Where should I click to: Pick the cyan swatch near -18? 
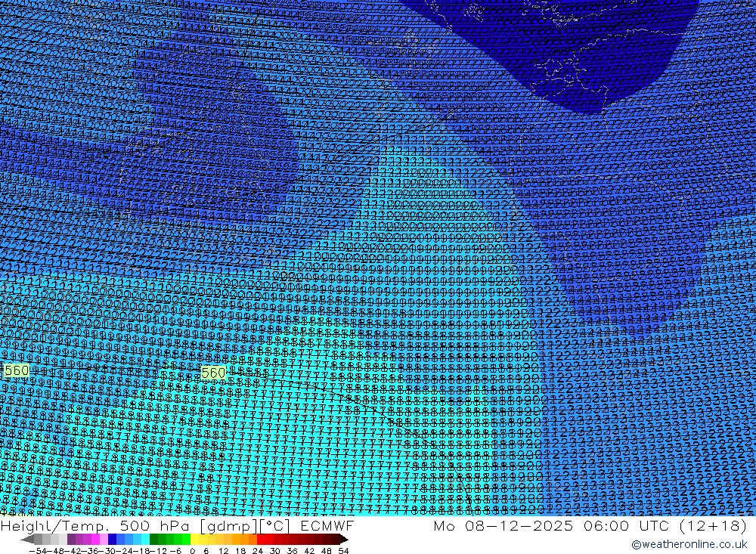point(144,540)
